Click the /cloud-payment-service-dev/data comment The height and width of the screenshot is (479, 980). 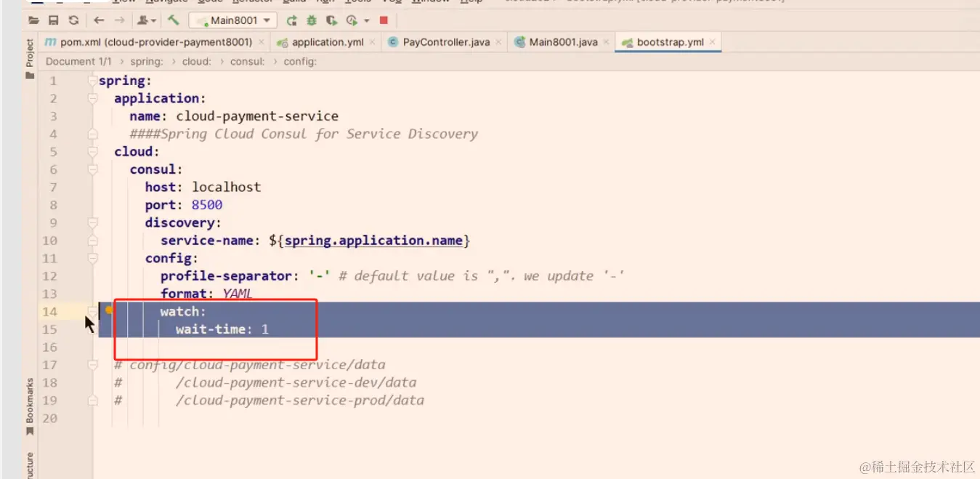(296, 383)
